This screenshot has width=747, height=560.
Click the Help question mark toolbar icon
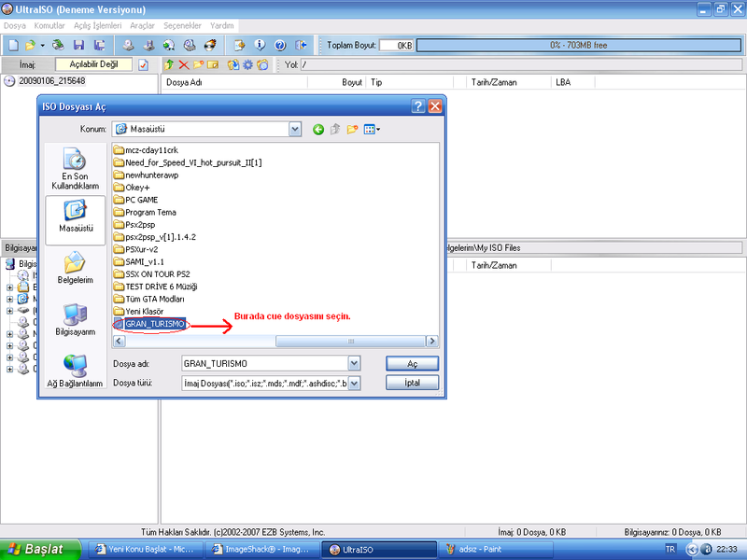click(280, 45)
